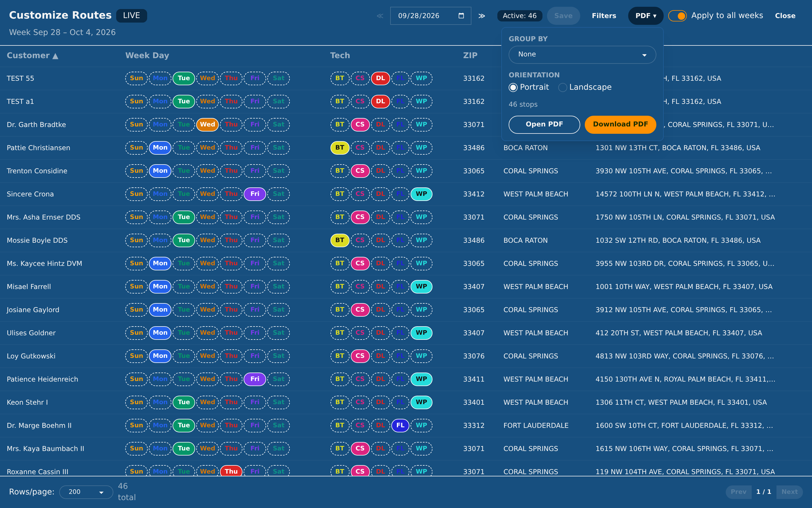
Task: Click the LIVE status badge
Action: 132,16
